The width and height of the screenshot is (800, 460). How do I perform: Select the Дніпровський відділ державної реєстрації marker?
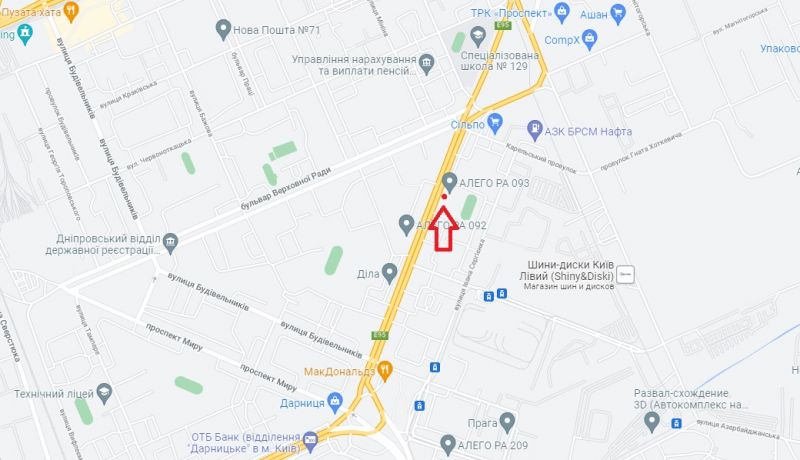click(x=170, y=243)
